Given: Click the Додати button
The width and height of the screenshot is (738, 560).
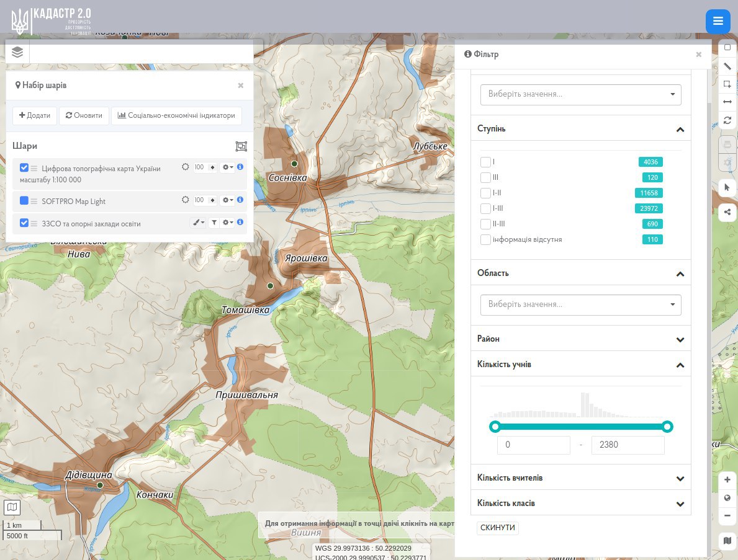Looking at the screenshot, I should (x=35, y=116).
